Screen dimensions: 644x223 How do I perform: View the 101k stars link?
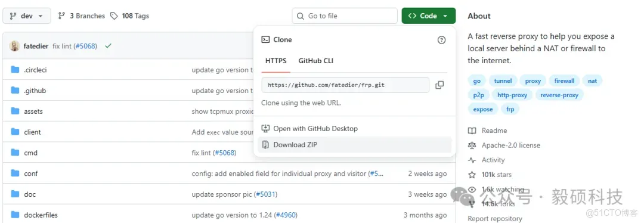point(497,175)
